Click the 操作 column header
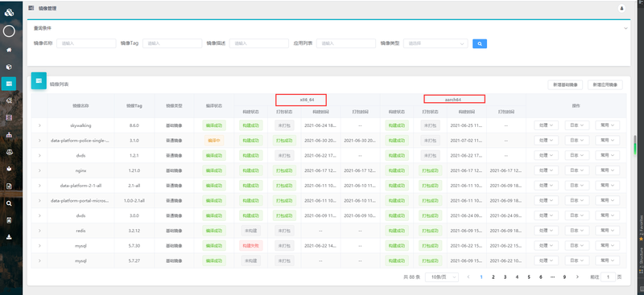 tap(576, 105)
